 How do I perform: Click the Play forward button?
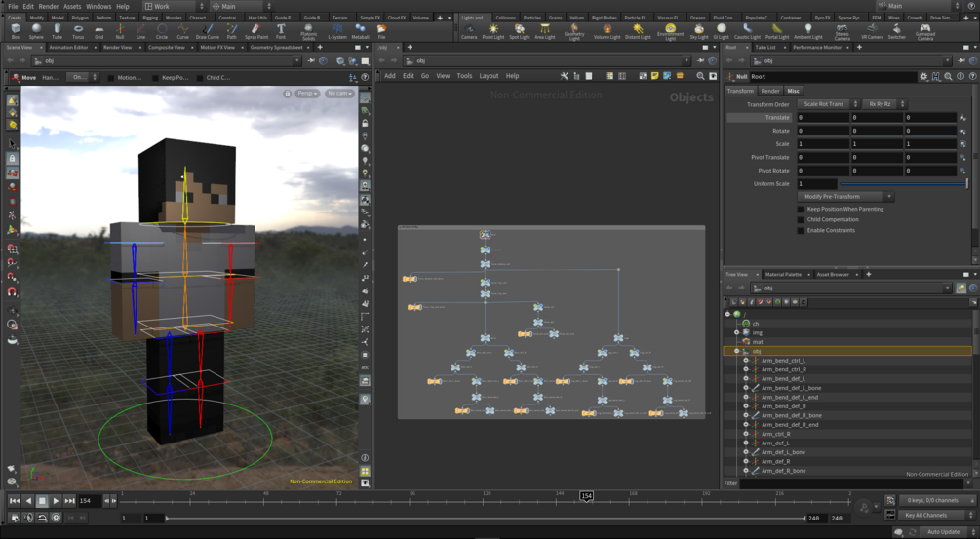pyautogui.click(x=56, y=500)
